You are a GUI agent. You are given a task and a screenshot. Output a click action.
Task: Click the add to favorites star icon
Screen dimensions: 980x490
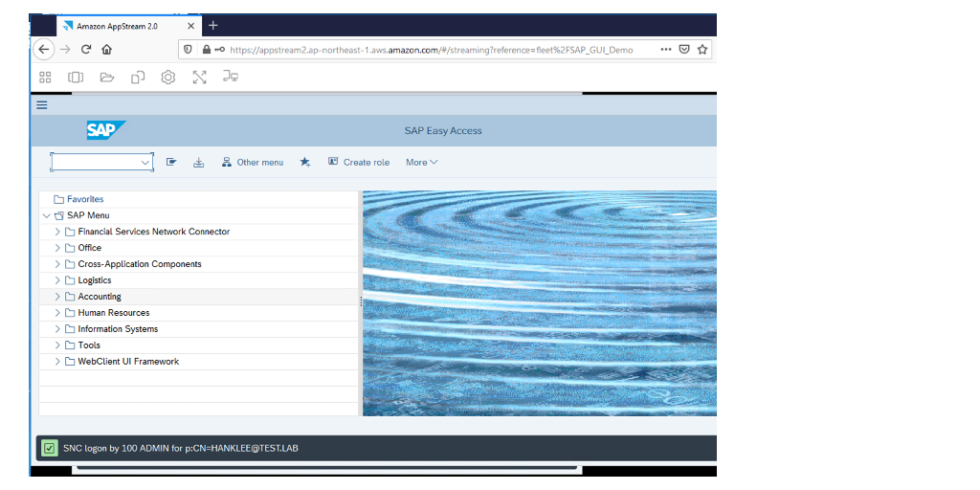pos(305,162)
